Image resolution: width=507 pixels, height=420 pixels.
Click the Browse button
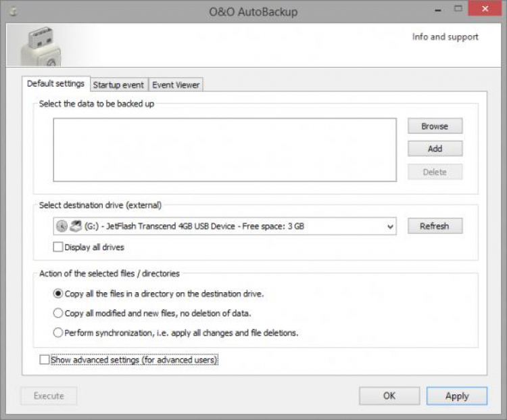click(435, 126)
